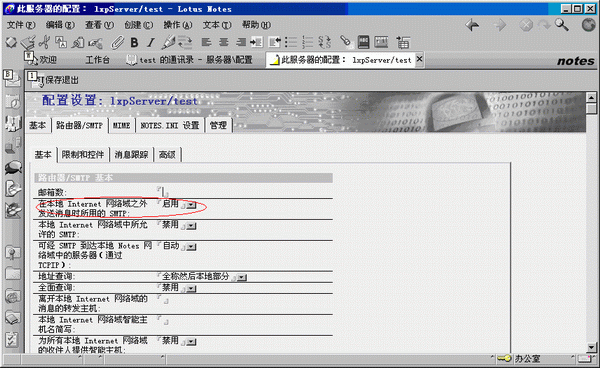Viewport: 600px width, 368px height.
Task: Open the mail bookmark in sidebar
Action: [x=12, y=78]
